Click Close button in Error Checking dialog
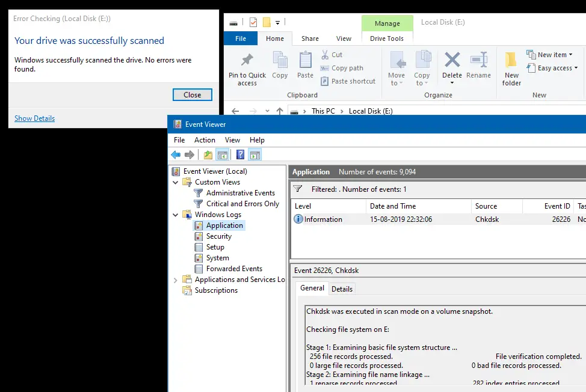The image size is (586, 392). click(193, 95)
